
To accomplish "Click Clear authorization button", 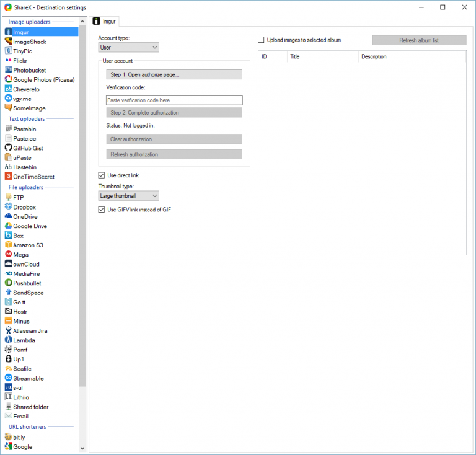I will (x=174, y=139).
